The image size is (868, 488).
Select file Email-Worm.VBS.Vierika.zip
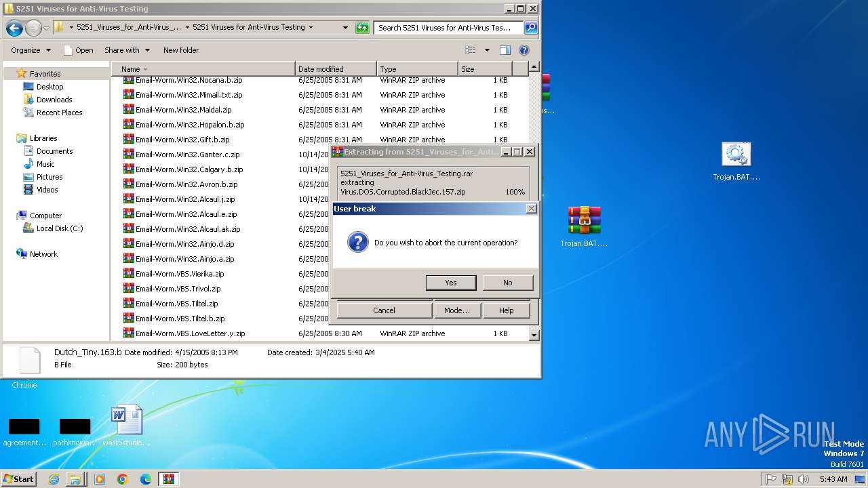(x=180, y=274)
